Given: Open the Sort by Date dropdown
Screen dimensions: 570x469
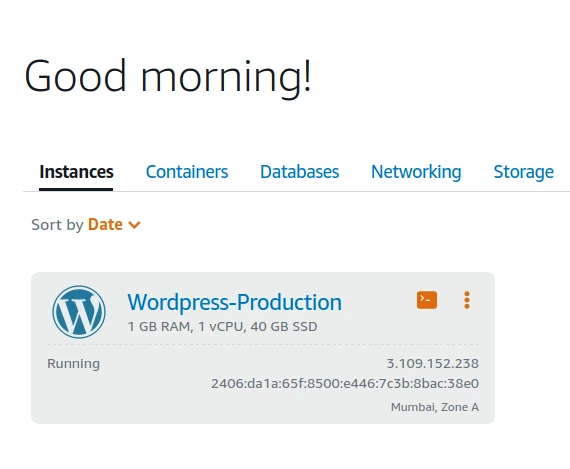Looking at the screenshot, I should click(x=114, y=225).
